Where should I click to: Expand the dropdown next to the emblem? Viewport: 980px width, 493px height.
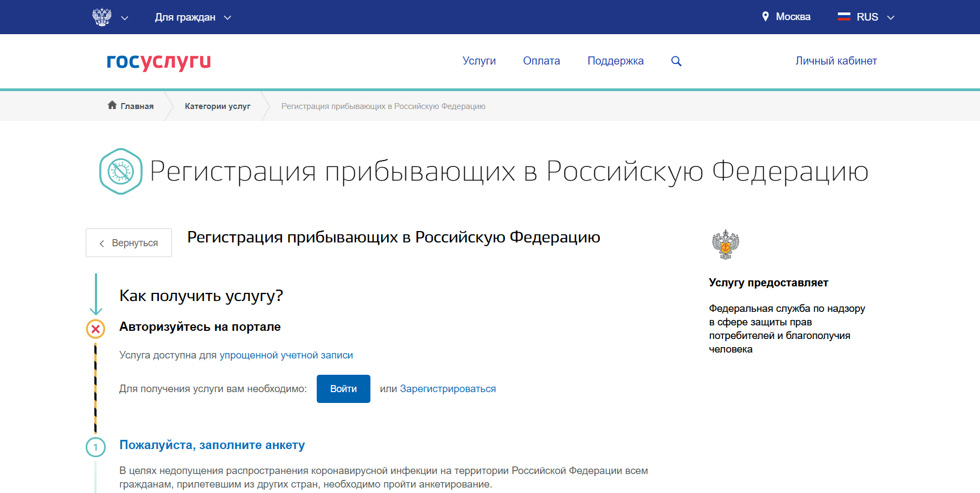[x=125, y=18]
